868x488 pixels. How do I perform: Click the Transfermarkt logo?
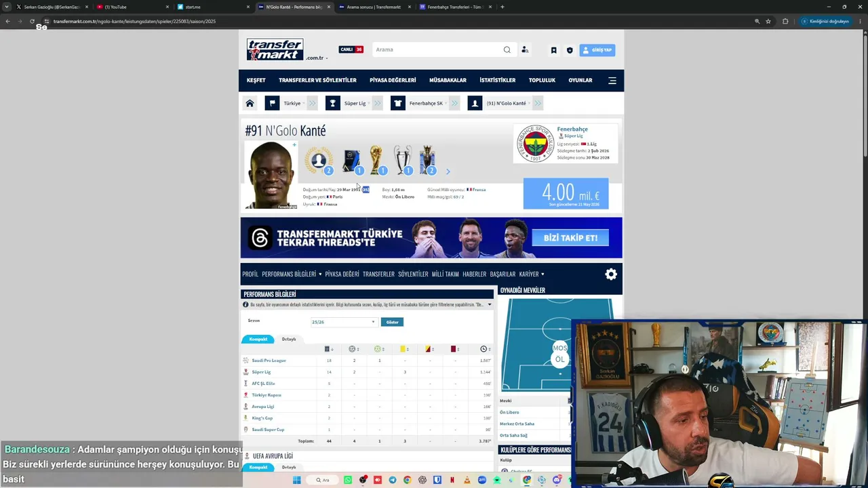pos(275,49)
